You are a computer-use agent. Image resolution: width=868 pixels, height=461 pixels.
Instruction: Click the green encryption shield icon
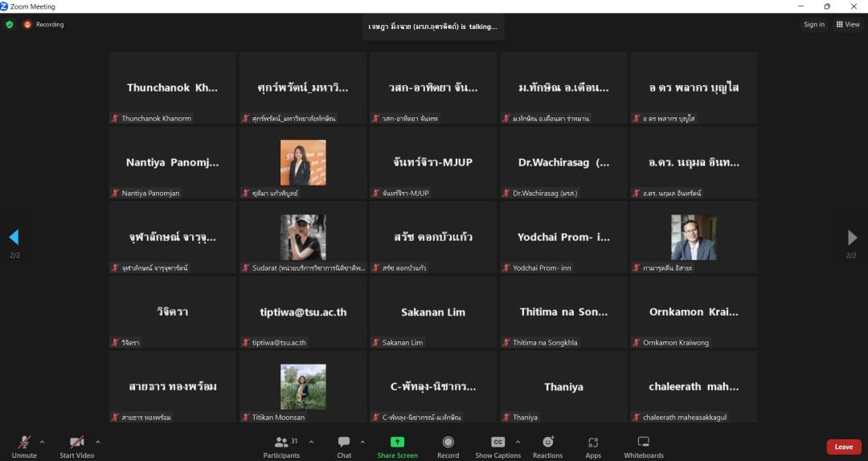(x=10, y=24)
